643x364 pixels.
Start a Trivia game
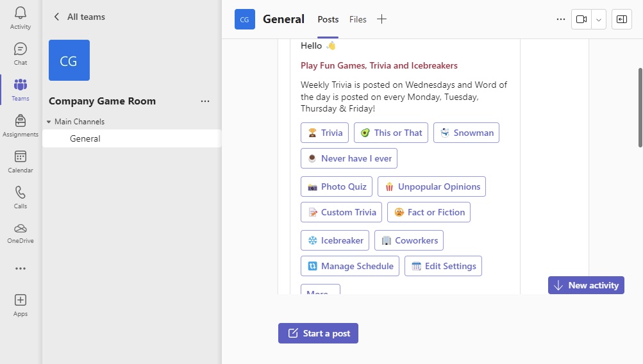click(x=325, y=133)
